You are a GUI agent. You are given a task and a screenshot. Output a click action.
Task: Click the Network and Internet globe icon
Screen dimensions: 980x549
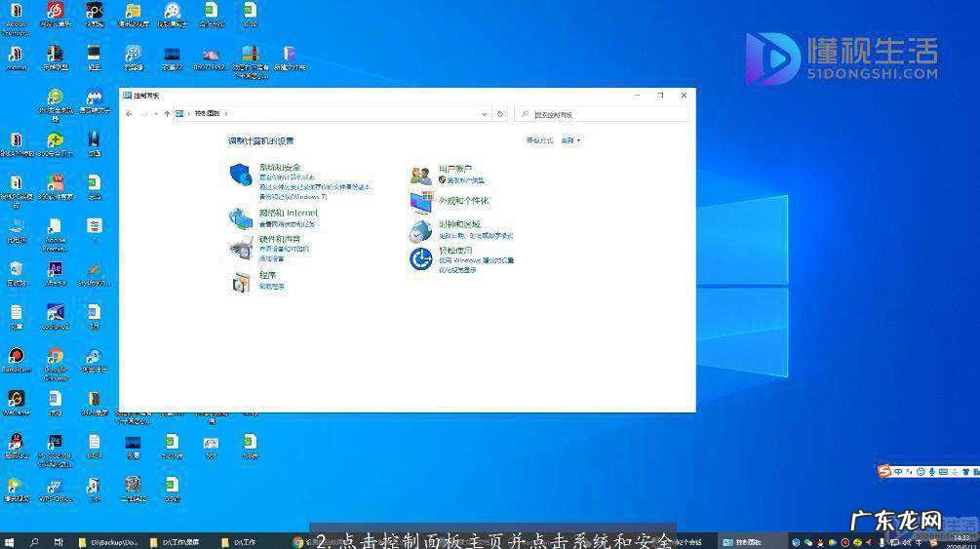tap(240, 218)
